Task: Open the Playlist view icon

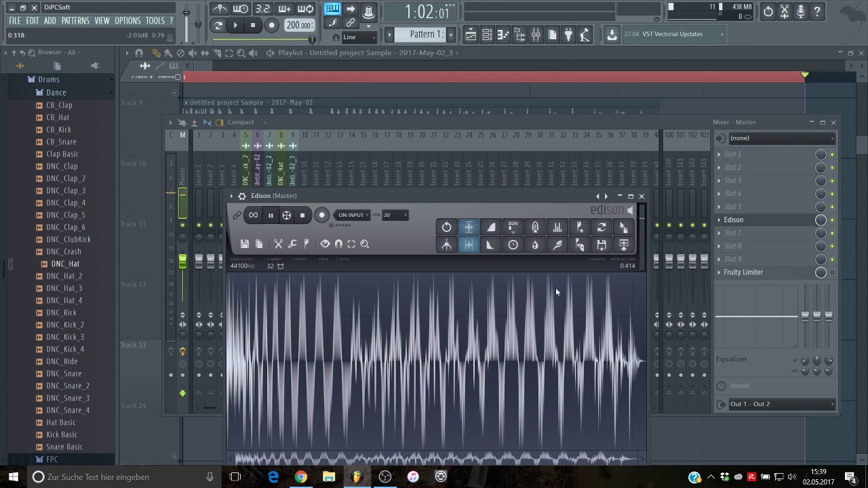Action: [x=471, y=34]
